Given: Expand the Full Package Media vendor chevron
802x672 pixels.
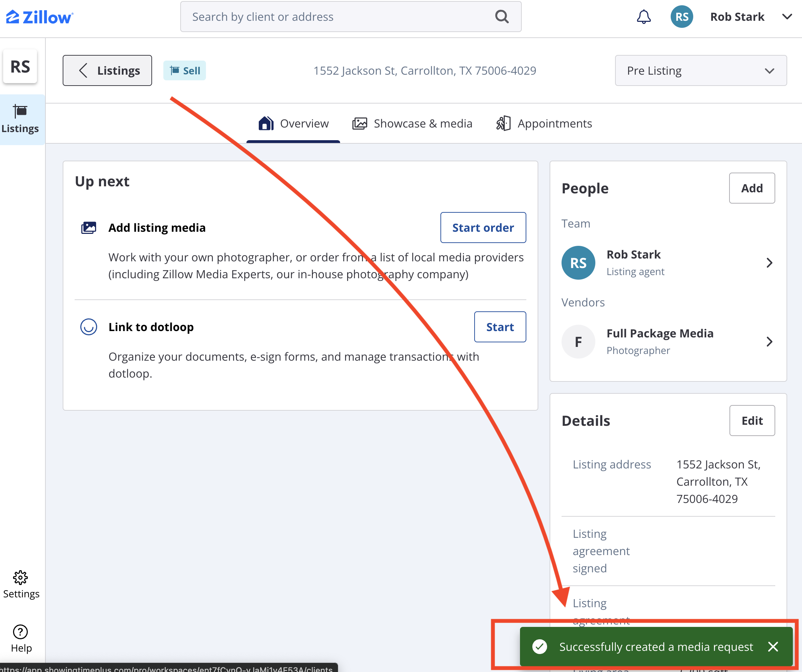Looking at the screenshot, I should point(769,342).
